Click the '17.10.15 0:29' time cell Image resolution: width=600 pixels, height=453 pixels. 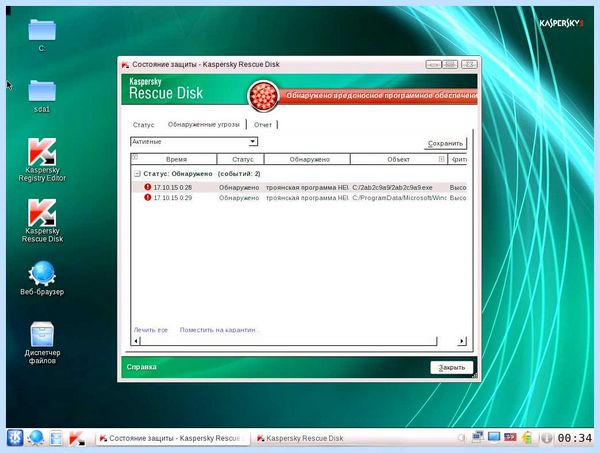(x=173, y=198)
